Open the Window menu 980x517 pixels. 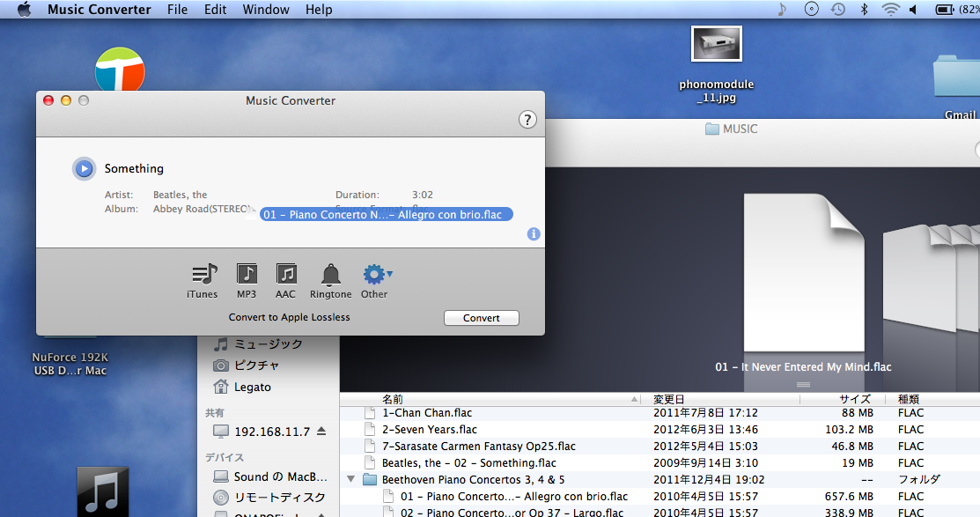pyautogui.click(x=266, y=10)
